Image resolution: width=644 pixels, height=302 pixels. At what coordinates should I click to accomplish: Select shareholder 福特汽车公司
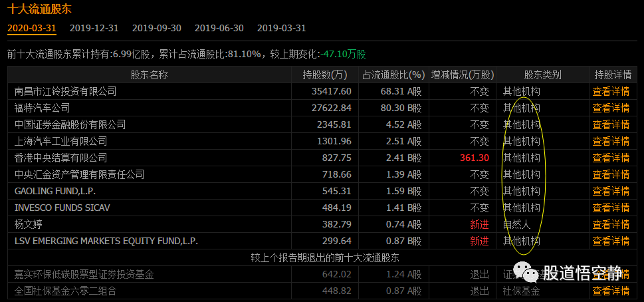[42, 108]
